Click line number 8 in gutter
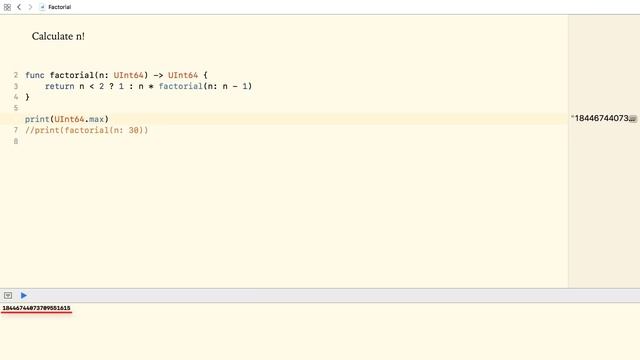 (16, 141)
